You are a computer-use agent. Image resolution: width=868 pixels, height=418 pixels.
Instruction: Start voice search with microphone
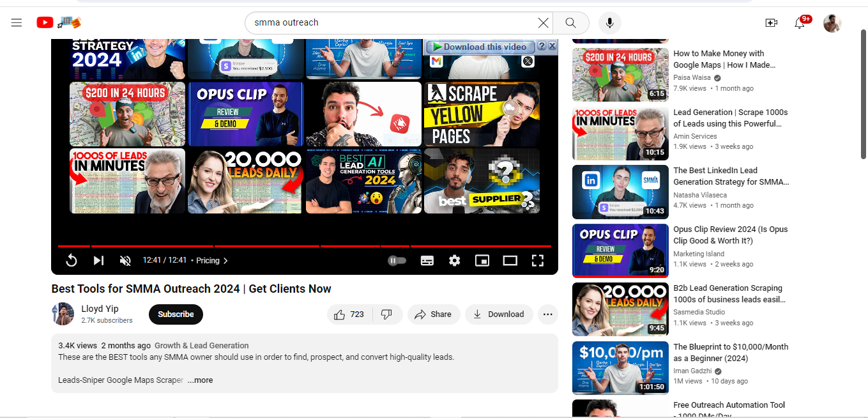[610, 23]
